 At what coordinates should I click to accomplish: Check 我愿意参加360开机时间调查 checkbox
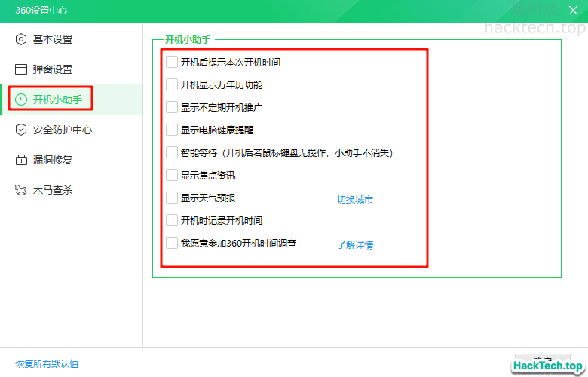(172, 243)
